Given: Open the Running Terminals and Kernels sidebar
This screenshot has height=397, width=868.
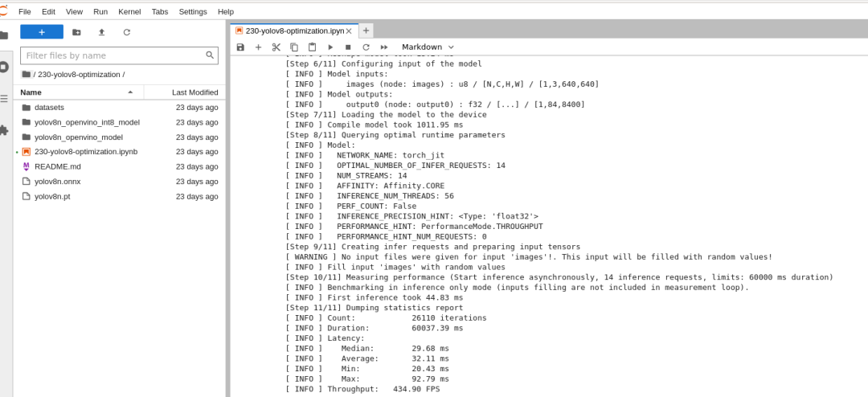Looking at the screenshot, I should click(x=4, y=67).
